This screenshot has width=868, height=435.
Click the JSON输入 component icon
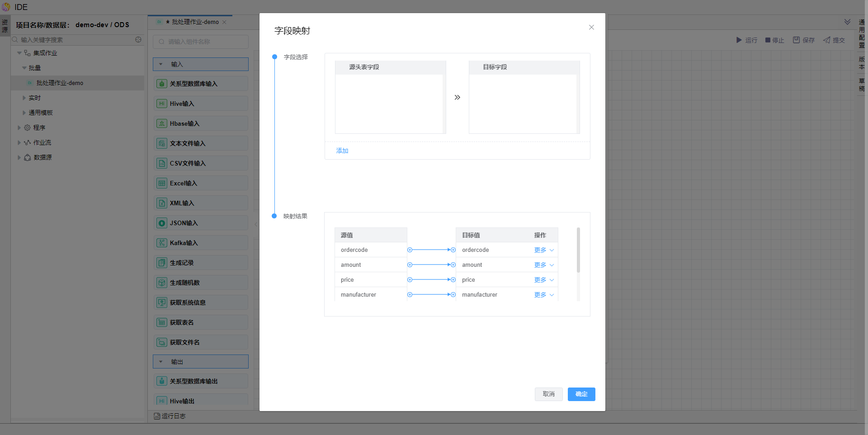[x=162, y=223]
